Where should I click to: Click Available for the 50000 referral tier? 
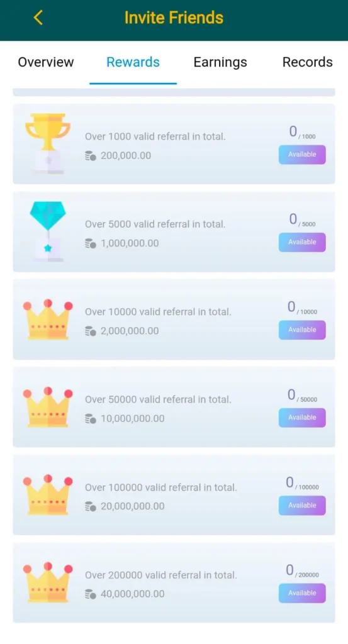(302, 418)
